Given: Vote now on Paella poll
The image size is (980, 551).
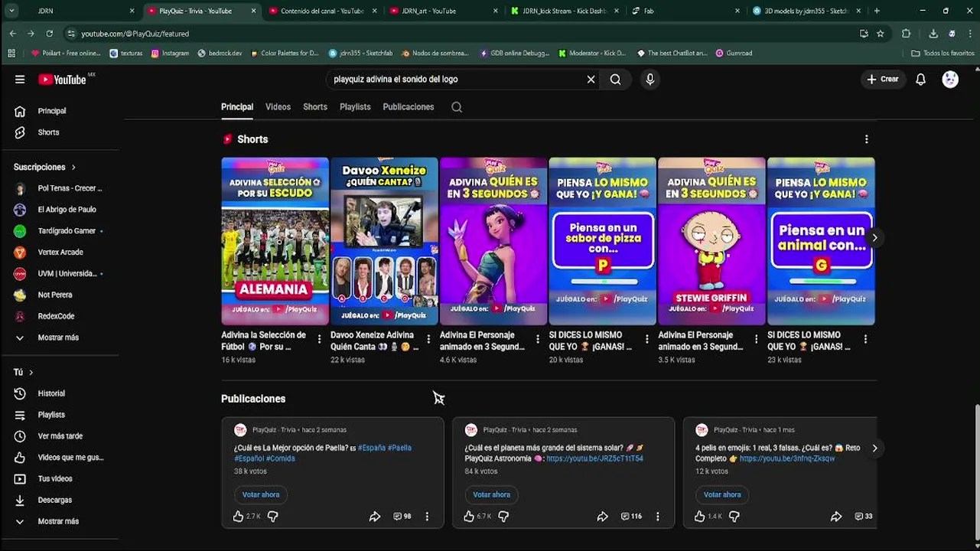Looking at the screenshot, I should pos(261,495).
